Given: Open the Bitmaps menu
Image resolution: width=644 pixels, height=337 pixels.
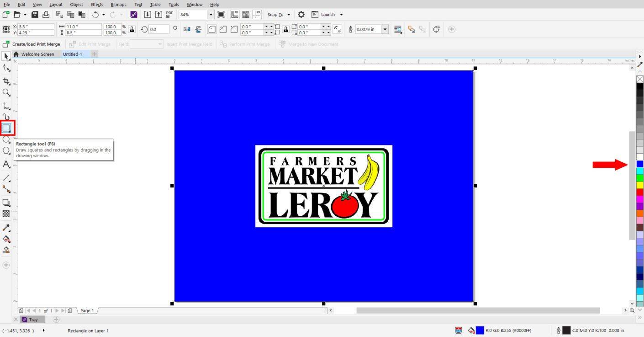Looking at the screenshot, I should (118, 4).
